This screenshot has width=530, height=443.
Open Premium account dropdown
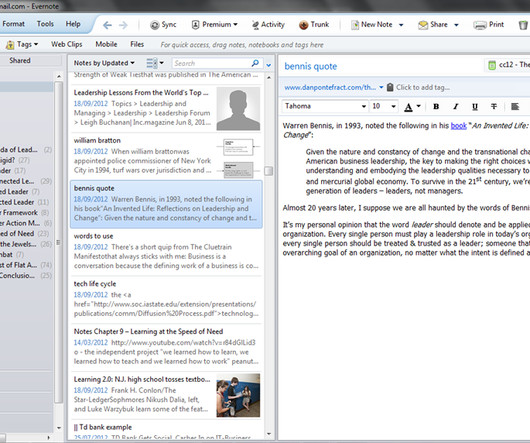pos(215,25)
